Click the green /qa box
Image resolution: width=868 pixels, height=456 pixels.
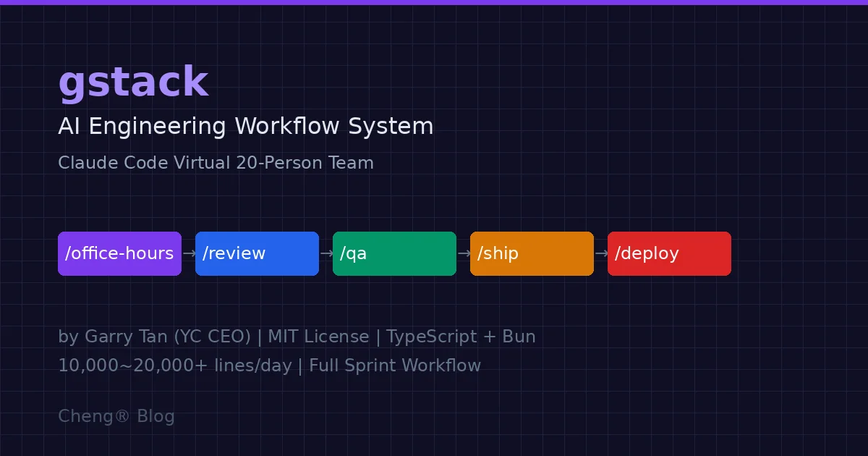tap(394, 253)
